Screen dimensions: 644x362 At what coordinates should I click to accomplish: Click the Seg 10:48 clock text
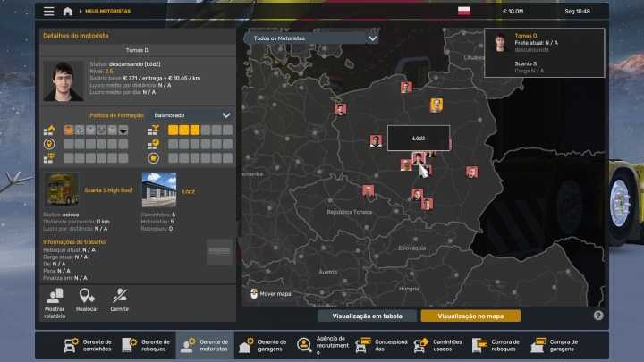pos(577,11)
